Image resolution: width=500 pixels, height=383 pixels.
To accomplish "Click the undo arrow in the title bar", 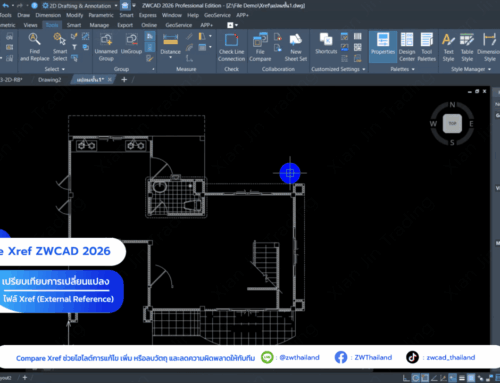I will pyautogui.click(x=6, y=6).
